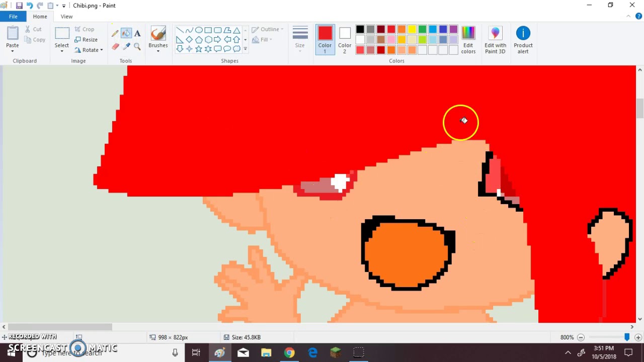Open the File menu
The width and height of the screenshot is (644, 362).
click(x=13, y=17)
